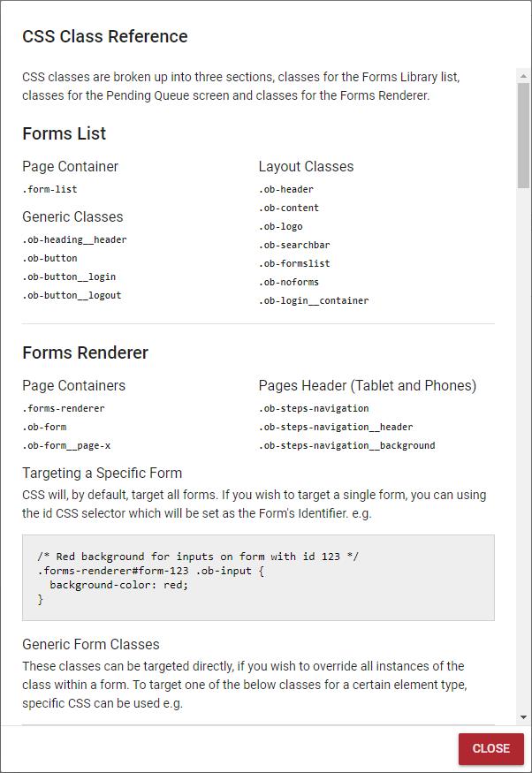Click the Forms List section heading
Viewport: 532px width, 773px height.
click(65, 133)
